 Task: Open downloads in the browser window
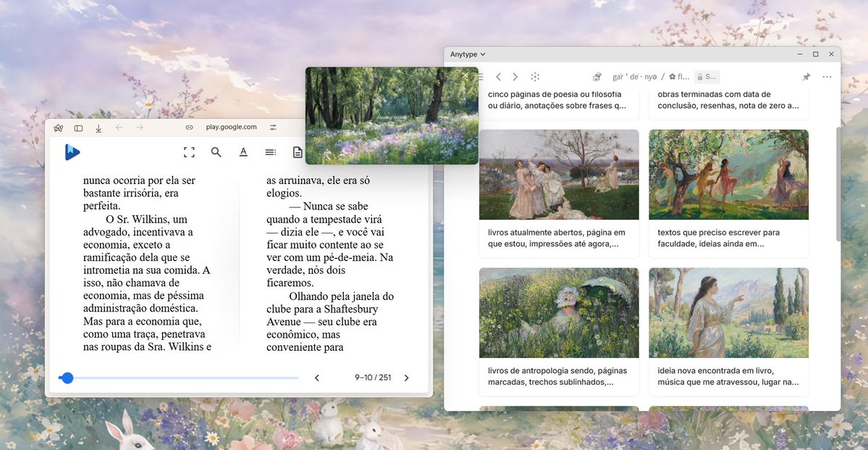coord(98,128)
